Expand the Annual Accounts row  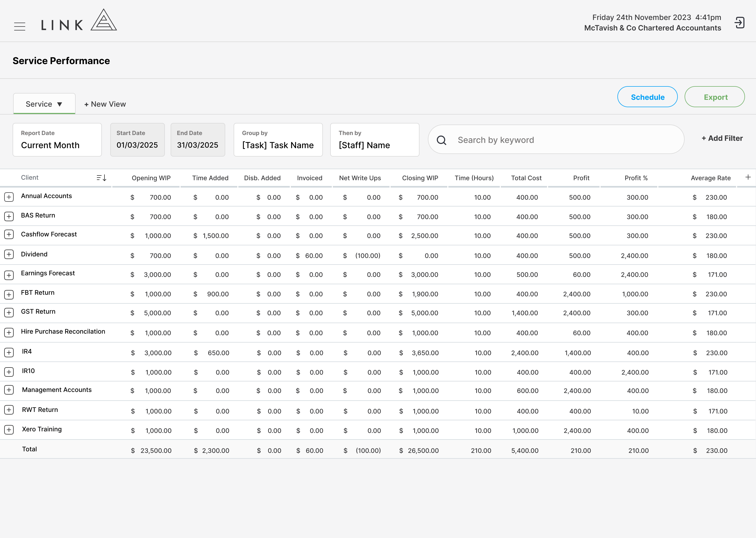point(9,197)
